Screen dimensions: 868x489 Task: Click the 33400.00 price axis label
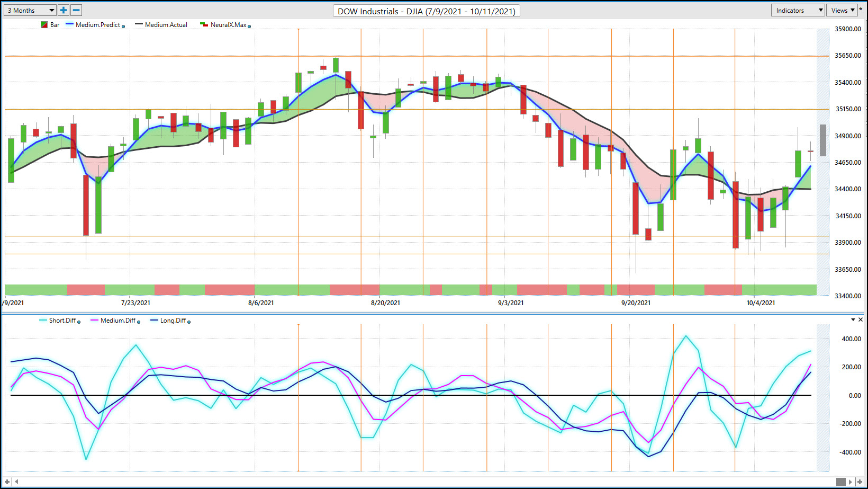click(848, 296)
